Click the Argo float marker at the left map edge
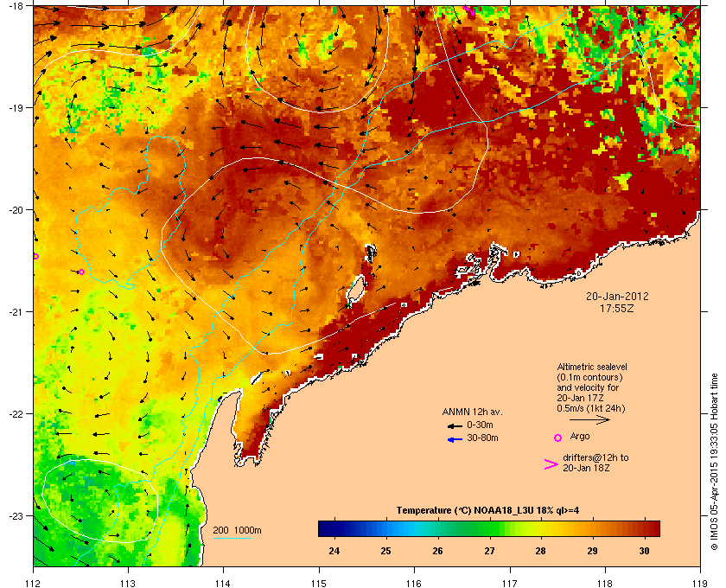This screenshot has height=588, width=726. point(35,256)
